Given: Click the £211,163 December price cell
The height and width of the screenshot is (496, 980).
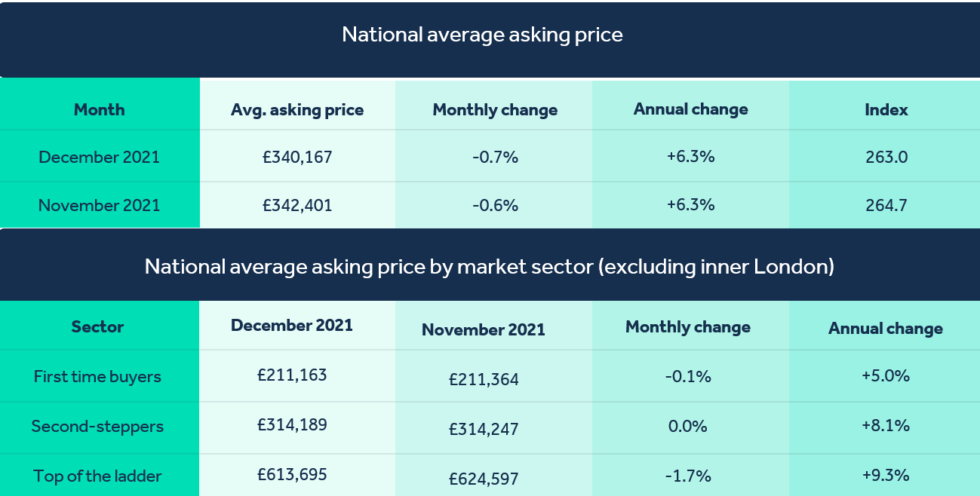Looking at the screenshot, I should pos(292,375).
